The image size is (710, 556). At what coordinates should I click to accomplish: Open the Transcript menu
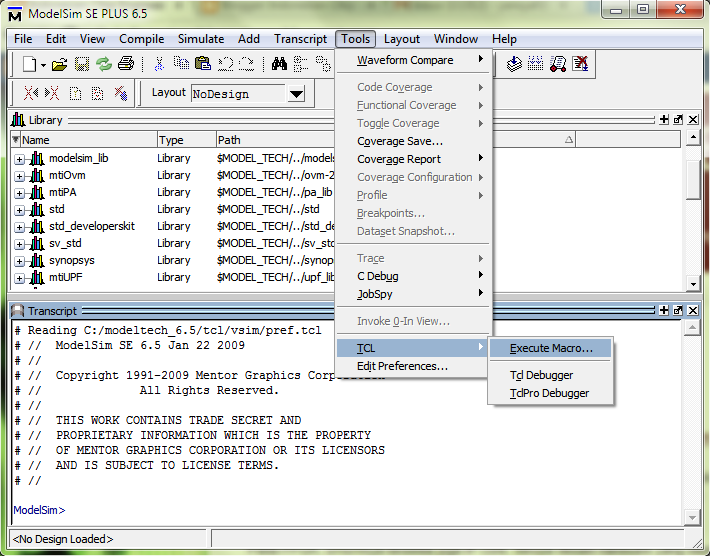(x=300, y=39)
